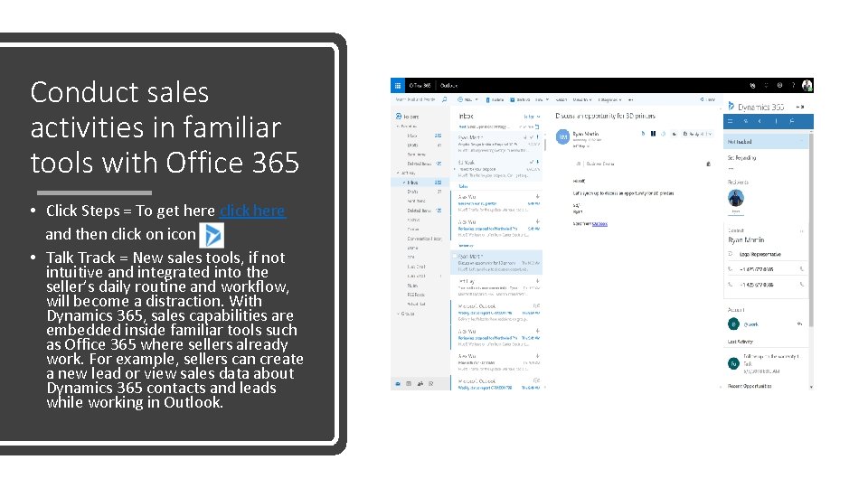Screen dimensions: 868x488
Task: Open the top Ryan Martin email
Action: 496,144
